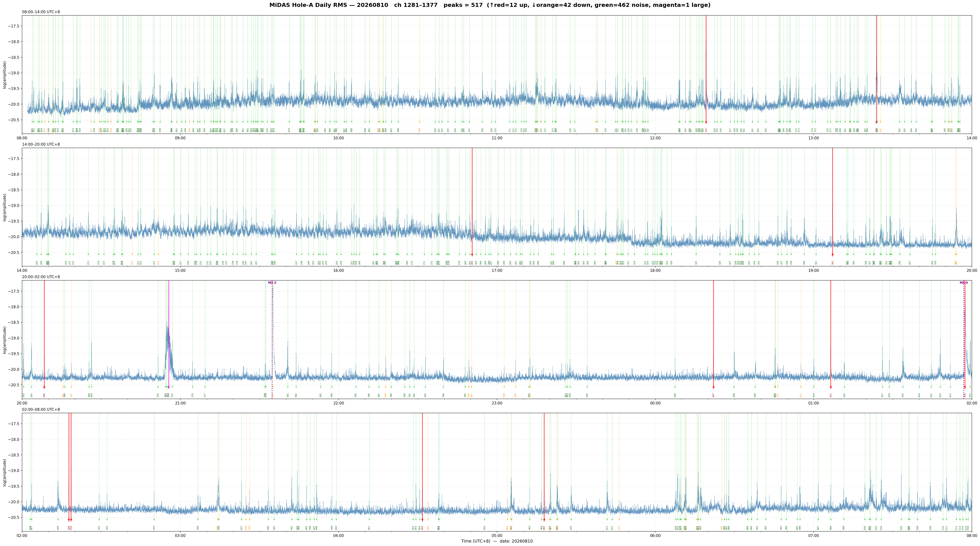The image size is (980, 546).
Task: Click the magenta M3.5 event label
Action: pos(272,283)
